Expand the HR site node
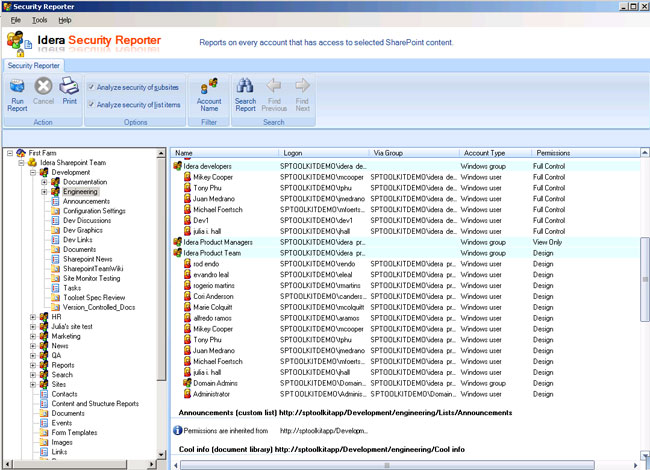 point(33,317)
